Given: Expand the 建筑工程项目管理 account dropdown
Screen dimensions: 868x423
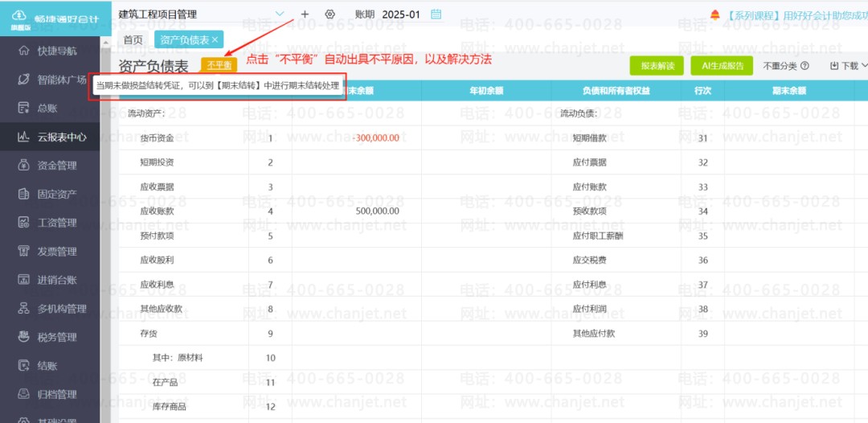Looking at the screenshot, I should (x=280, y=14).
